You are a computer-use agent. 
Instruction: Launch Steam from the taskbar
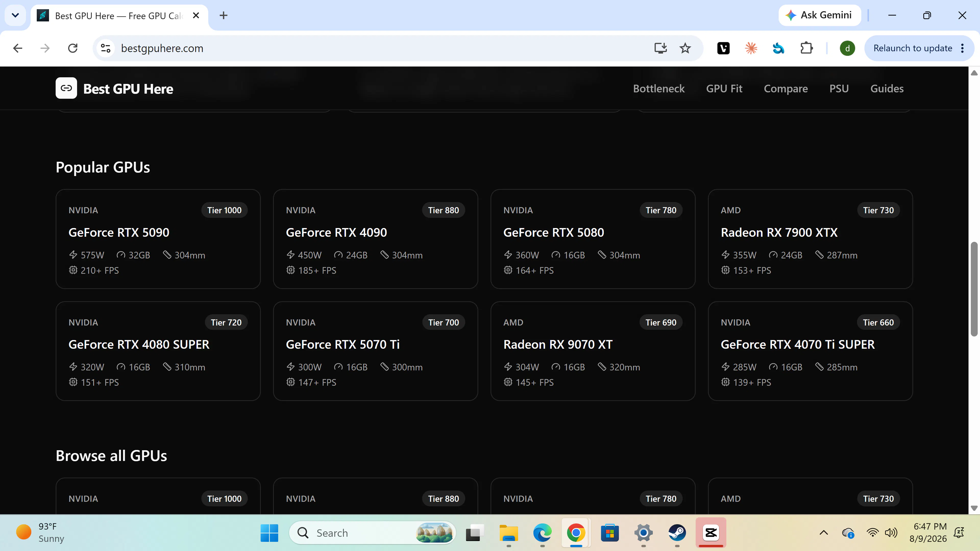(677, 533)
